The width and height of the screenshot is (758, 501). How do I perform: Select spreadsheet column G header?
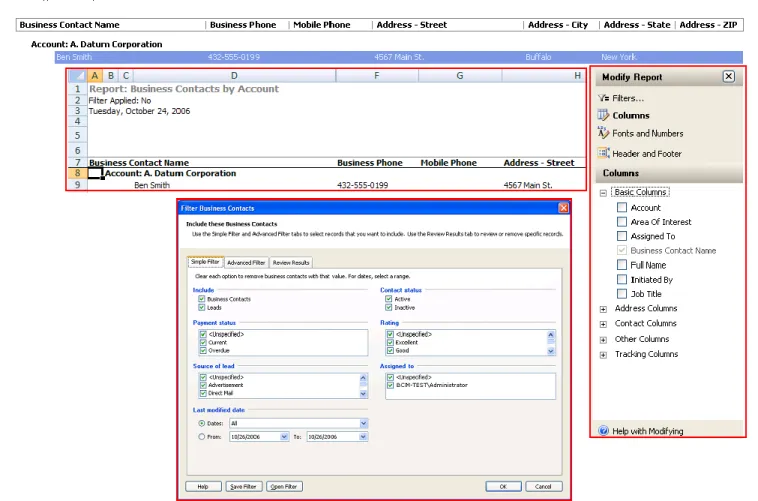(x=460, y=75)
